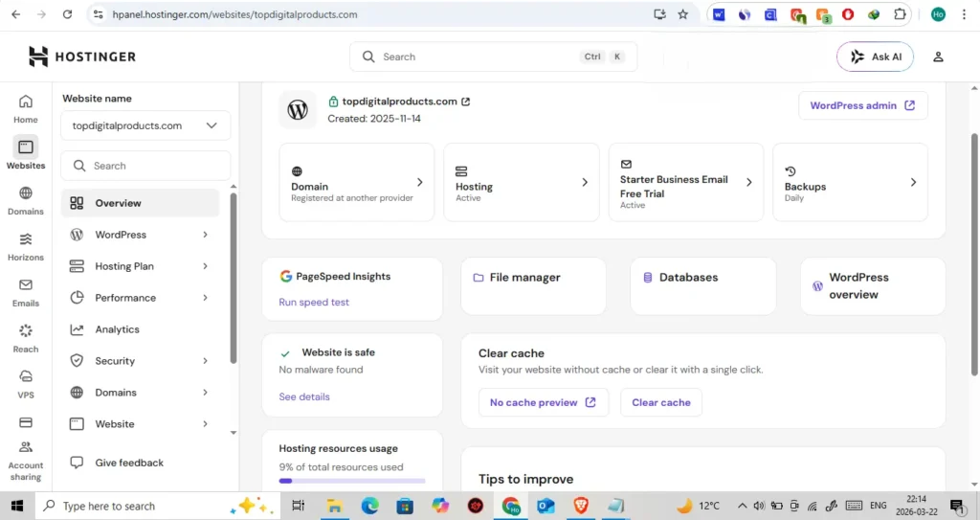This screenshot has height=520, width=980.
Task: Click sidebar menu vertical scrollbar
Action: (234, 278)
